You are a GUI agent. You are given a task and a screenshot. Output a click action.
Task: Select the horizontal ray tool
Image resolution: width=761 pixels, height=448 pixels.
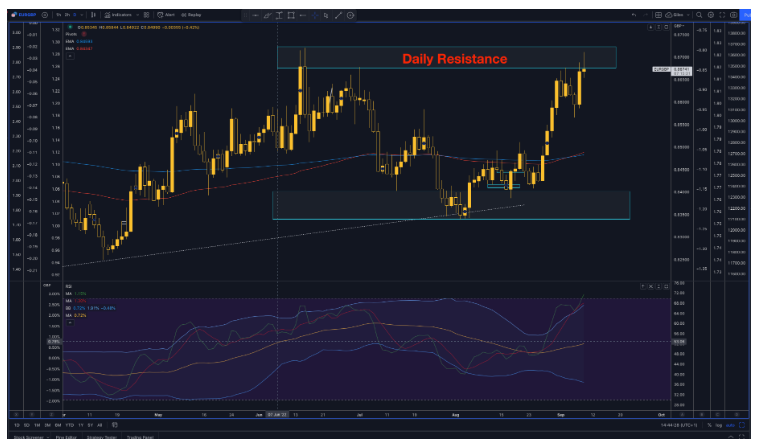tap(302, 15)
